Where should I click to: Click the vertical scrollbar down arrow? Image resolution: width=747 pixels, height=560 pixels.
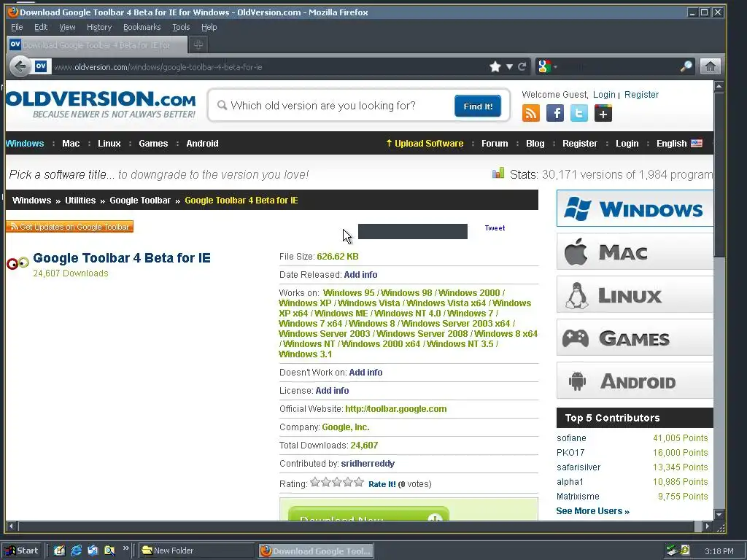coord(719,515)
